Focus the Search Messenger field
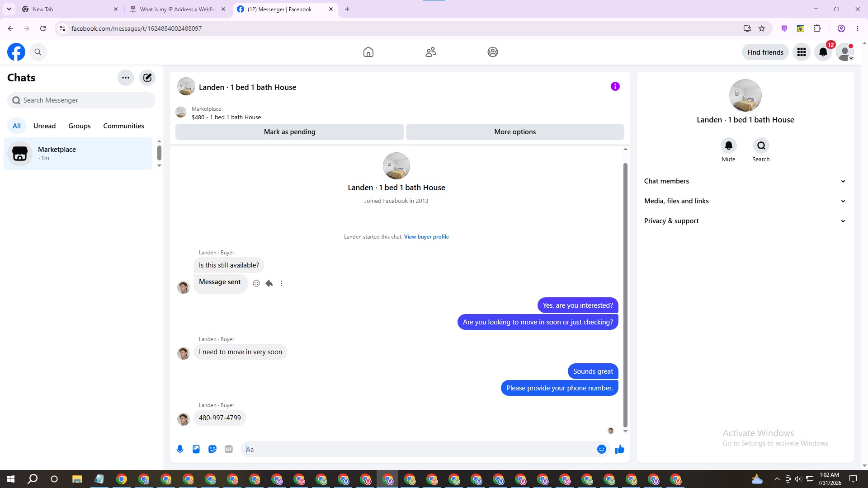The height and width of the screenshot is (488, 868). 81,100
